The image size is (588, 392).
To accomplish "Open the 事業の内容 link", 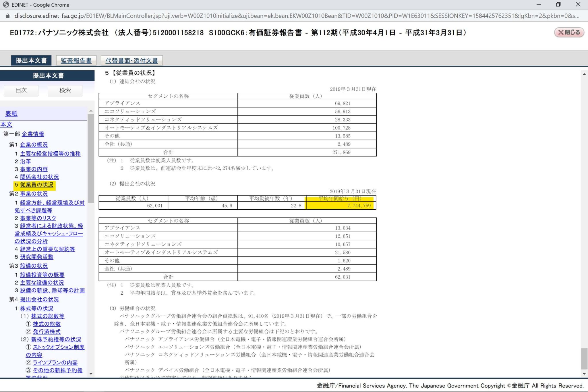I will tap(34, 169).
